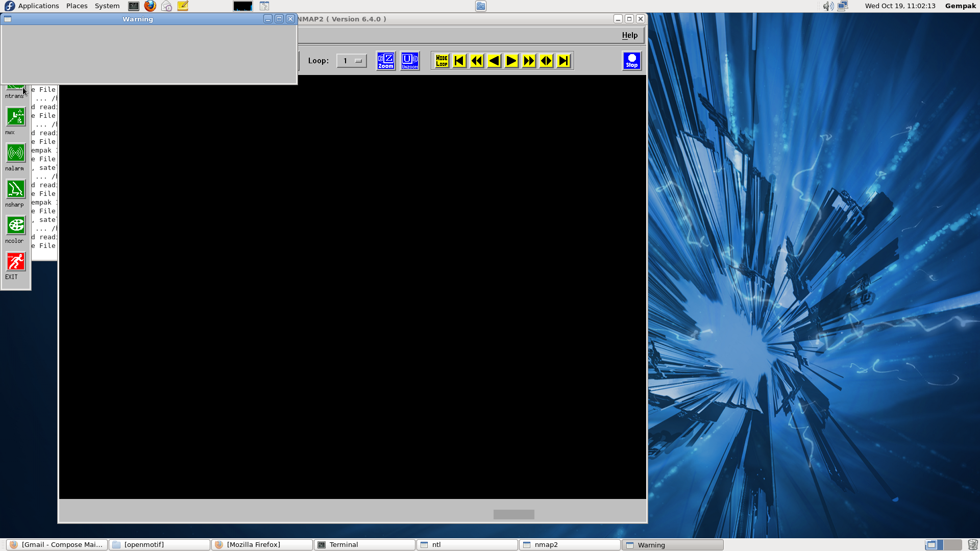980x551 pixels.
Task: Open the ncolor palette tool
Action: 15,226
